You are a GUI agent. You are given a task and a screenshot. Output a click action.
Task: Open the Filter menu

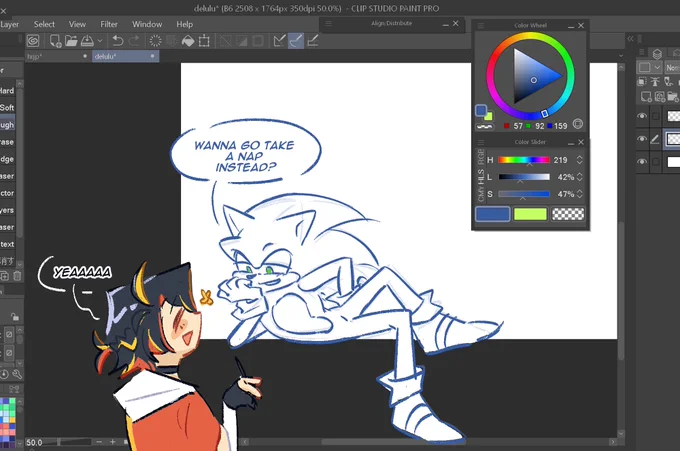(109, 24)
